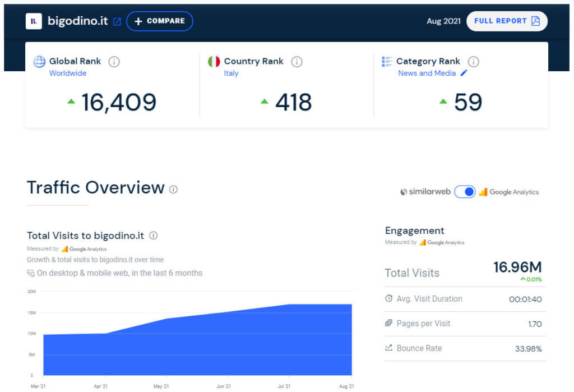
Task: Click the 00:01:40 duration value
Action: (x=525, y=299)
